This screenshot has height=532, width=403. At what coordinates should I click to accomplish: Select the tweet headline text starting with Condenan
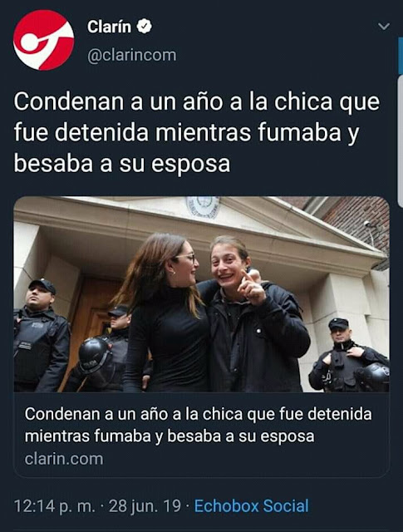tap(197, 132)
